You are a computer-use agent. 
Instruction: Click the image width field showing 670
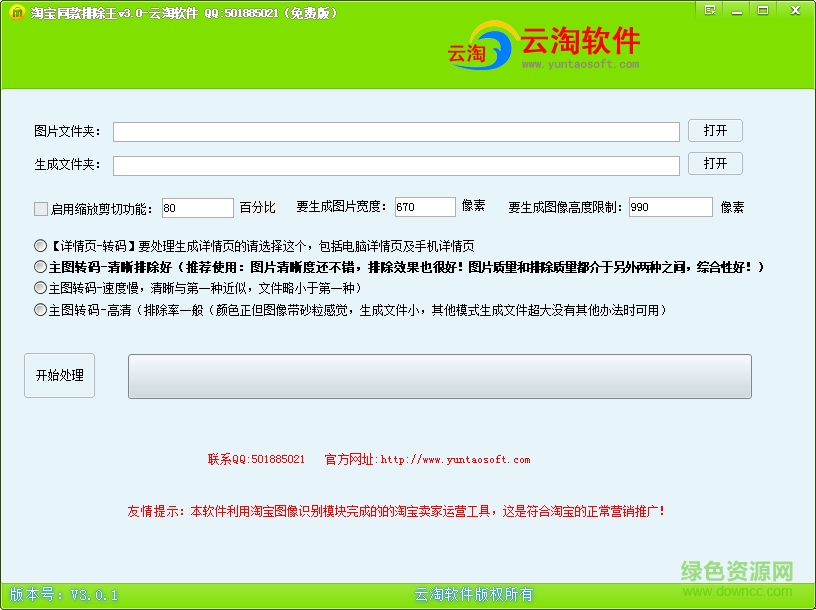(425, 207)
